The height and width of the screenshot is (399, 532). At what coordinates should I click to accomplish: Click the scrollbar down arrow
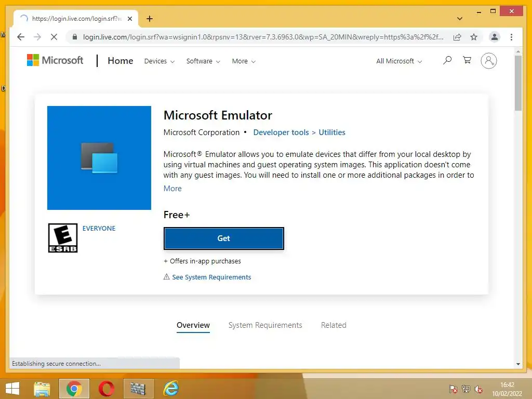point(518,364)
